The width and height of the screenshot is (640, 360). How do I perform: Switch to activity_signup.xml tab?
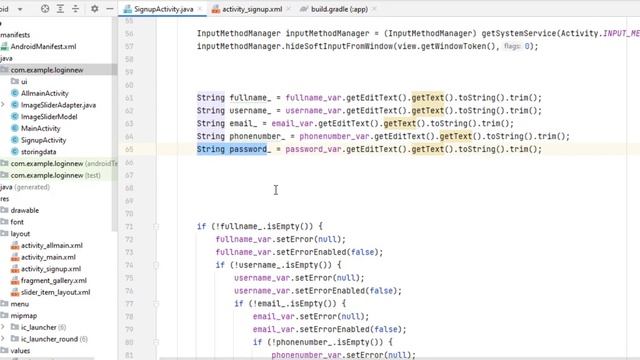pyautogui.click(x=252, y=9)
